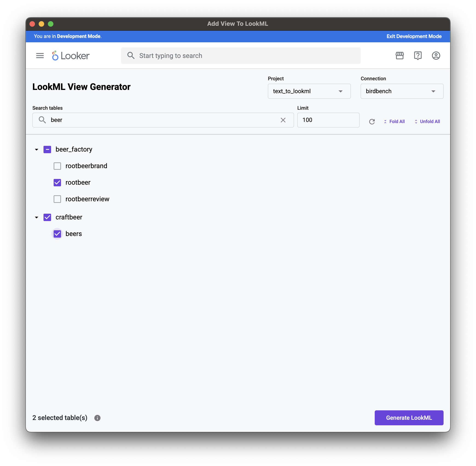
Task: Click the Generate LookML button
Action: coord(409,418)
